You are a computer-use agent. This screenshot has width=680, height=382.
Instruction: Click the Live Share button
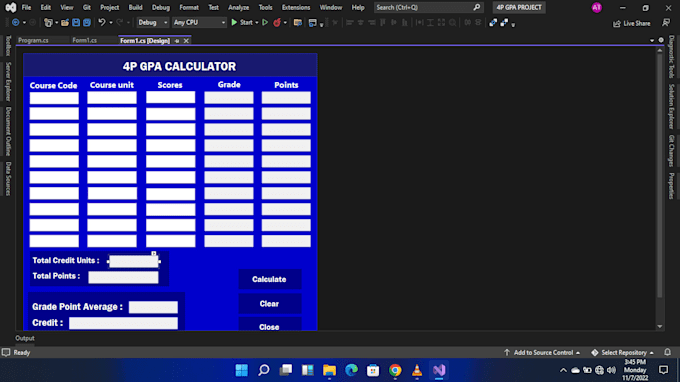[x=631, y=23]
